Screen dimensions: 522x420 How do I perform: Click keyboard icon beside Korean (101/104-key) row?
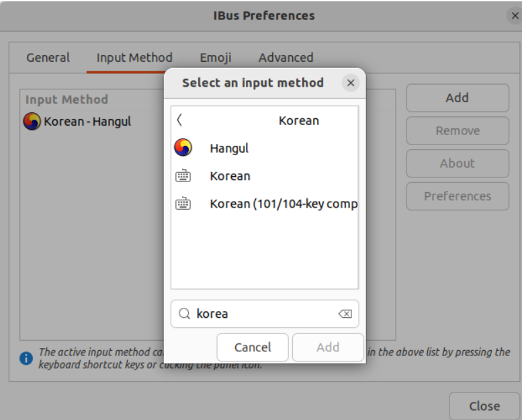(183, 203)
